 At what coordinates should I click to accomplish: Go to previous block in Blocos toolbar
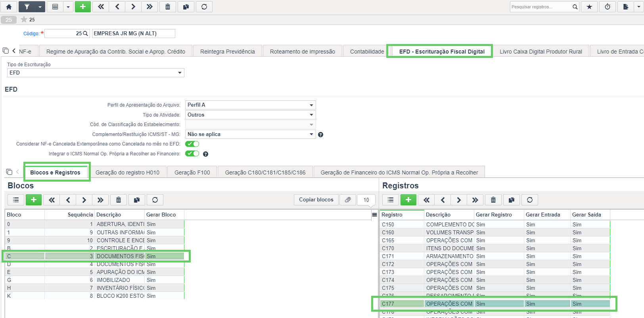tap(68, 200)
